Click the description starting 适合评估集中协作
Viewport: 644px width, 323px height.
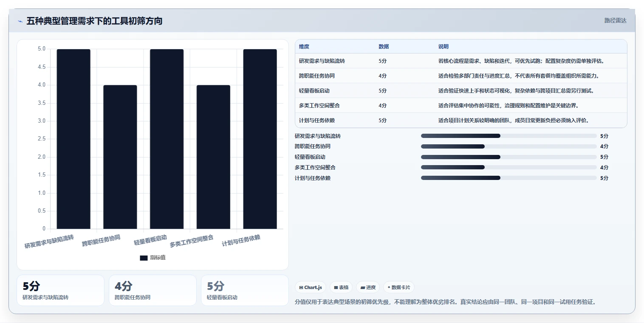point(508,106)
